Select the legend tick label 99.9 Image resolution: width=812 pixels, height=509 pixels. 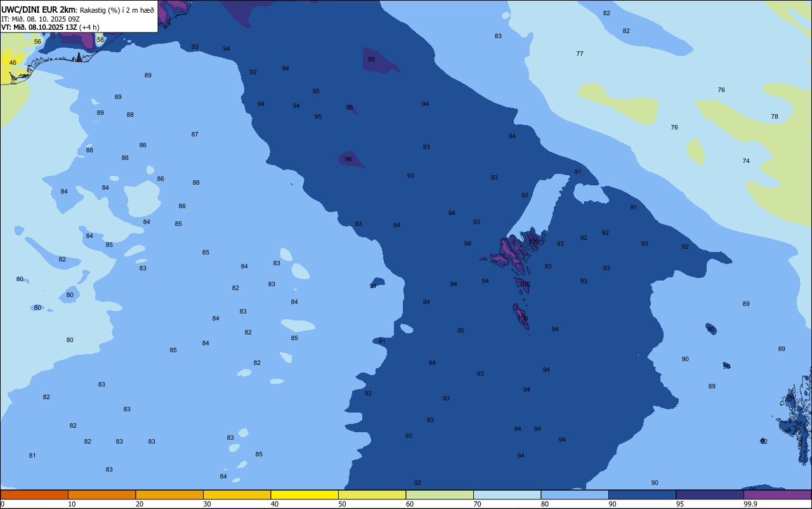pos(750,504)
